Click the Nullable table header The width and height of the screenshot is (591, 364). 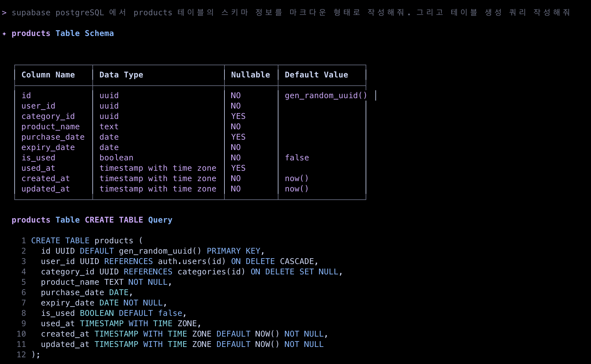(250, 75)
